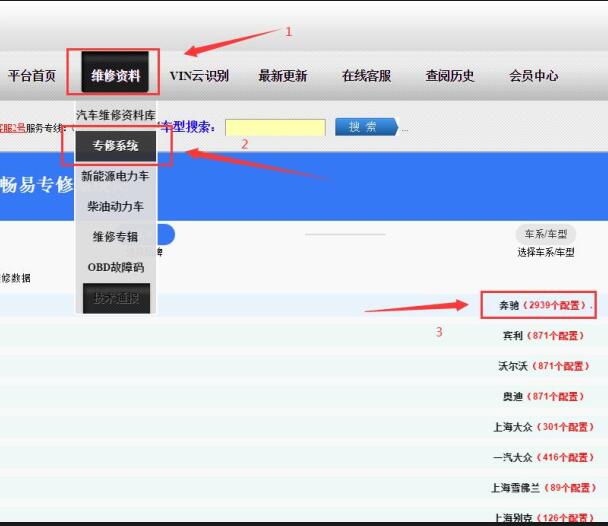Open 沃尔沃 (871个配置) brand link

point(544,366)
